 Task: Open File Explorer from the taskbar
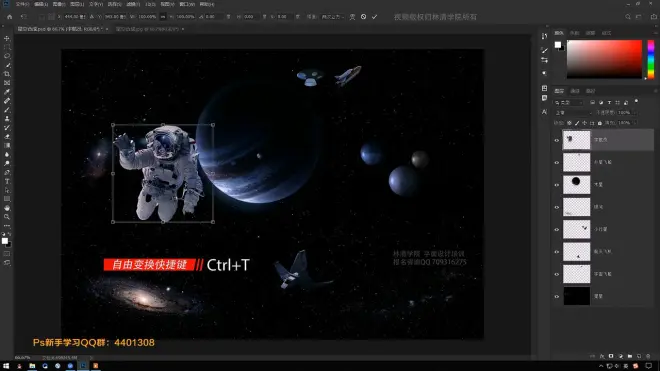(32, 366)
